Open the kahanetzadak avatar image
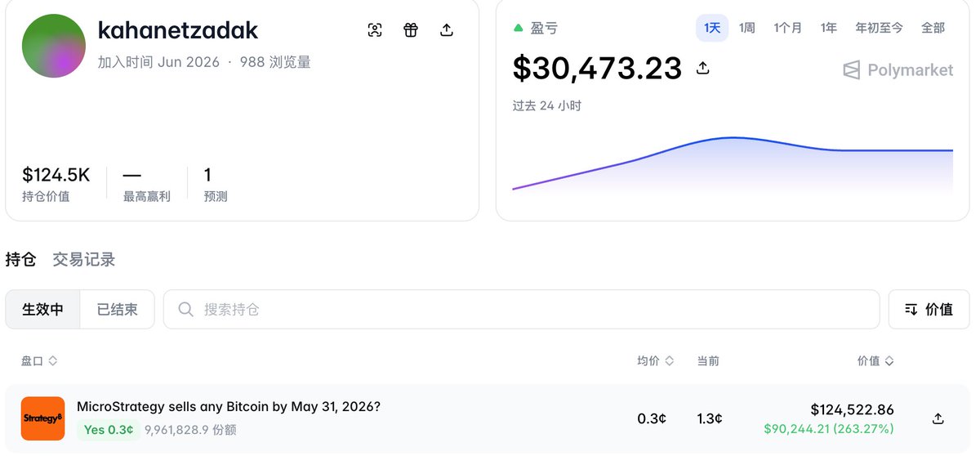Screen dimensions: 980x456 (x=54, y=46)
